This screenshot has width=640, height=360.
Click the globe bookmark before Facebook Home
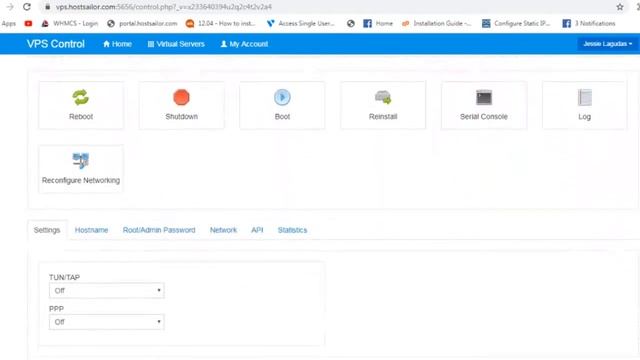[351, 24]
